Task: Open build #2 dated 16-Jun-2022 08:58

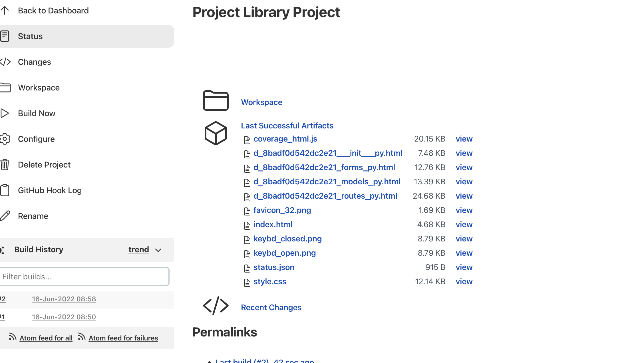Action: [x=64, y=299]
